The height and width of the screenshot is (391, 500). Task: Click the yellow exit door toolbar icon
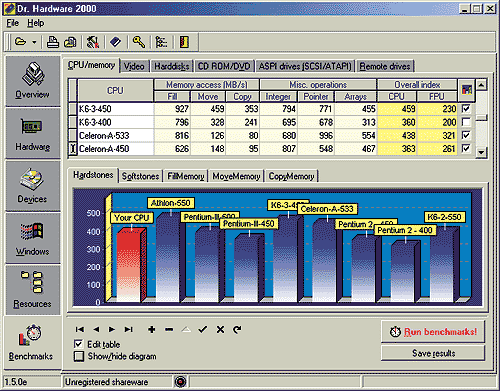coord(184,42)
